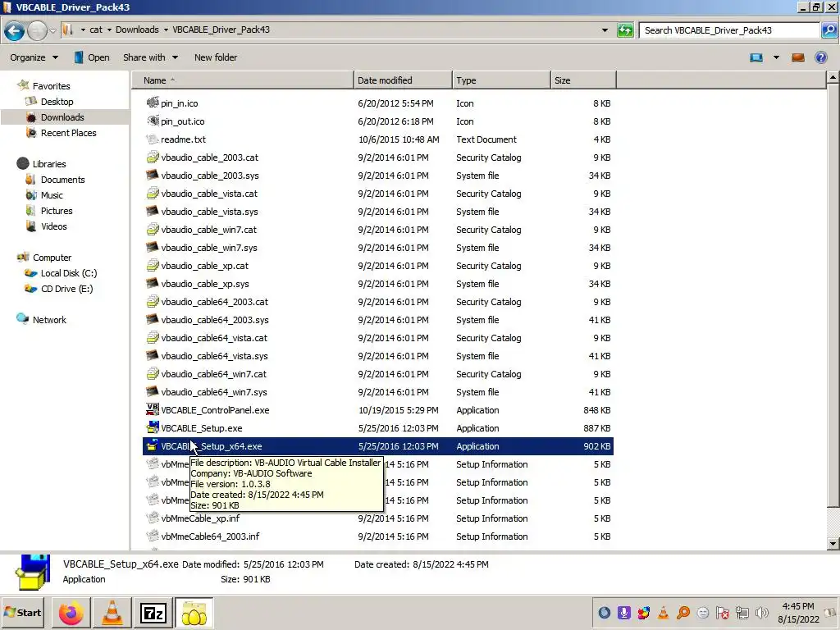Launch Firefox from the taskbar

pyautogui.click(x=71, y=613)
